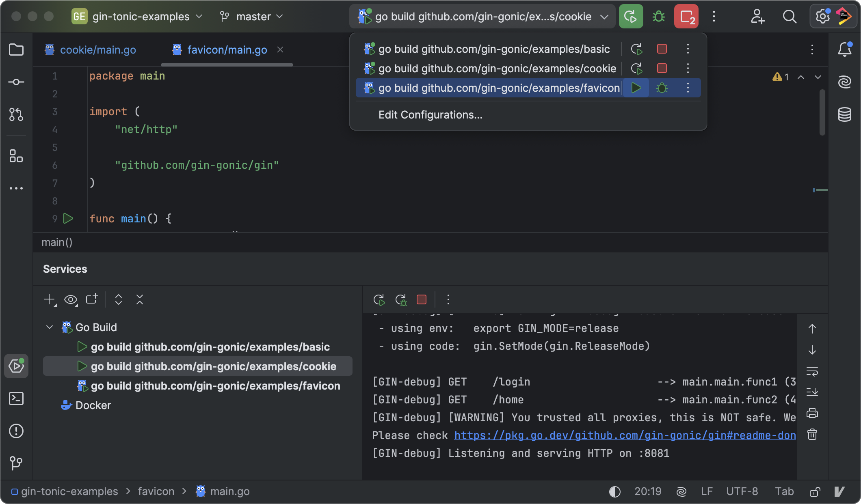The image size is (861, 504).
Task: Debug the examples/favicon configuration from popup
Action: coord(662,88)
